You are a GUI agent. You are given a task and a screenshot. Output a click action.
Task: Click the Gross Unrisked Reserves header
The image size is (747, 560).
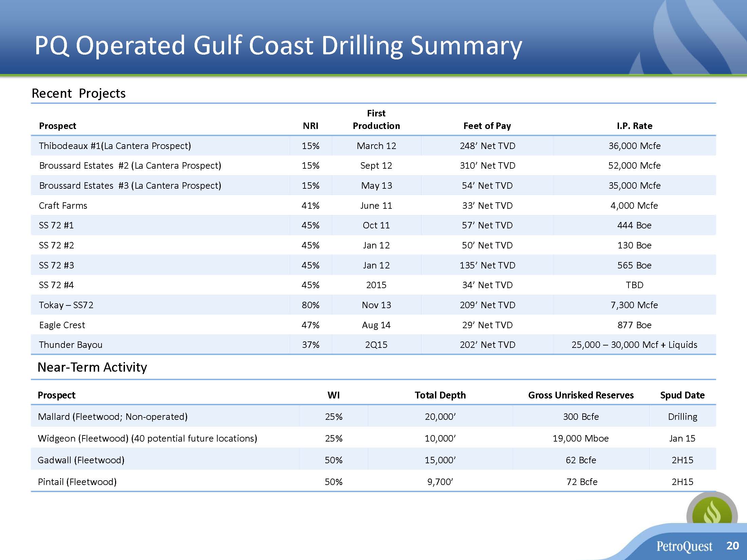pyautogui.click(x=581, y=395)
